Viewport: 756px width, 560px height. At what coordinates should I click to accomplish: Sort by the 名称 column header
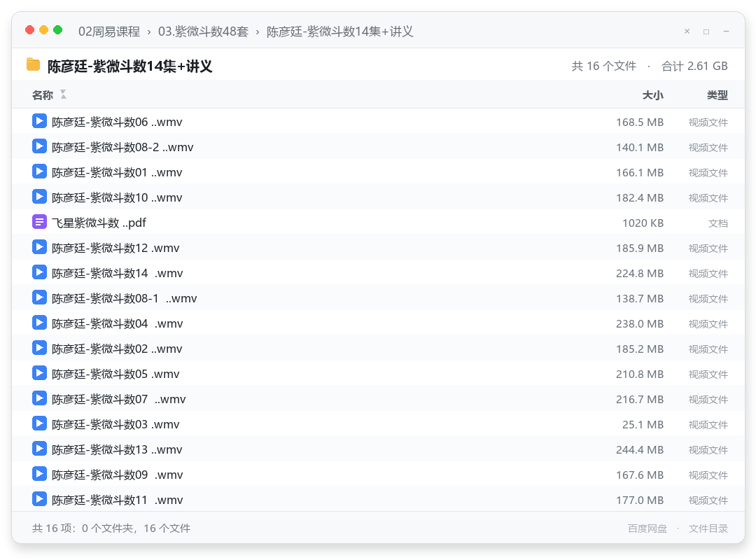click(43, 95)
